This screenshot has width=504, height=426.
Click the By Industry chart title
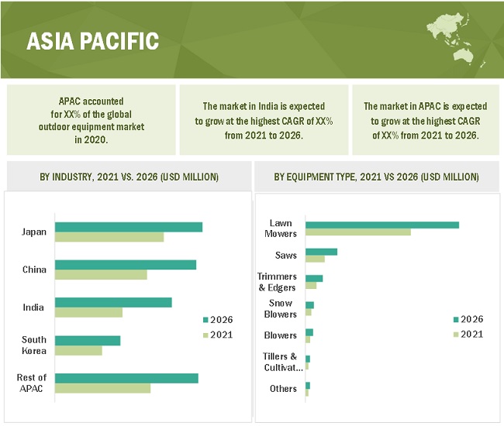pos(129,177)
